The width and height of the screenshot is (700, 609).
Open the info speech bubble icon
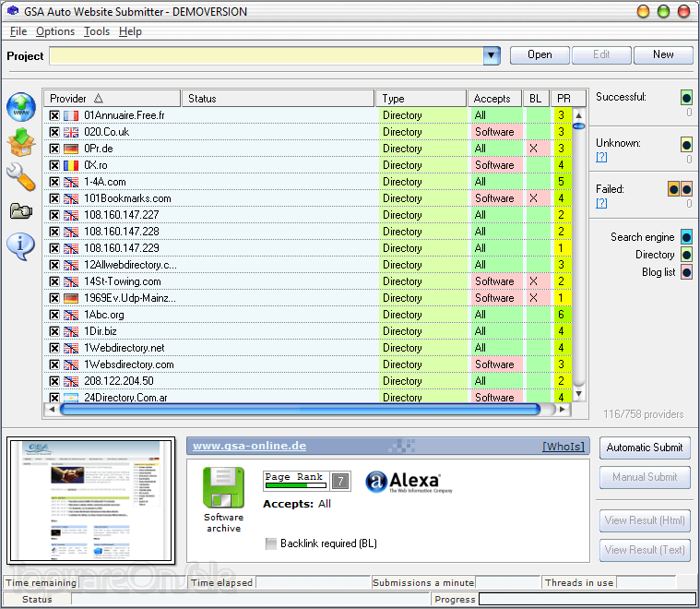click(x=21, y=246)
